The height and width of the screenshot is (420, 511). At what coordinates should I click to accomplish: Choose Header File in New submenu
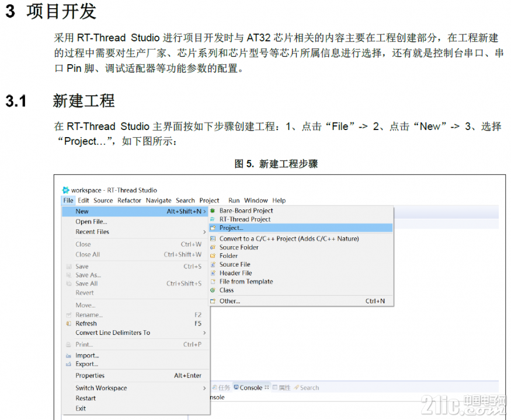click(301, 273)
